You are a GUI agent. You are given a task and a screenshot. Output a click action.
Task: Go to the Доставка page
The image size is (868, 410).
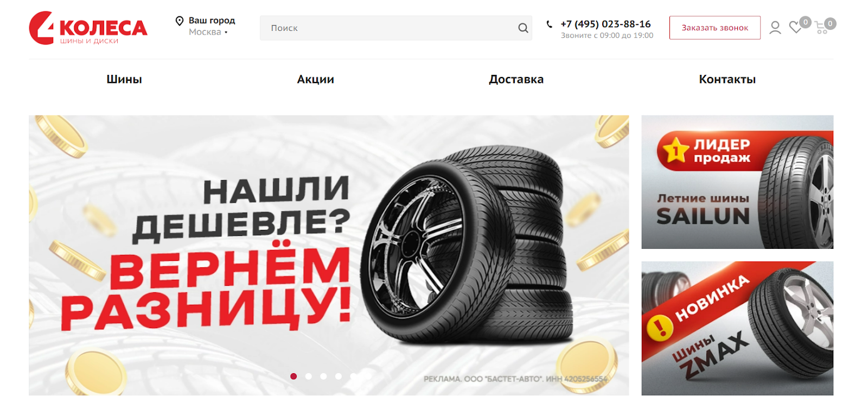tap(516, 79)
